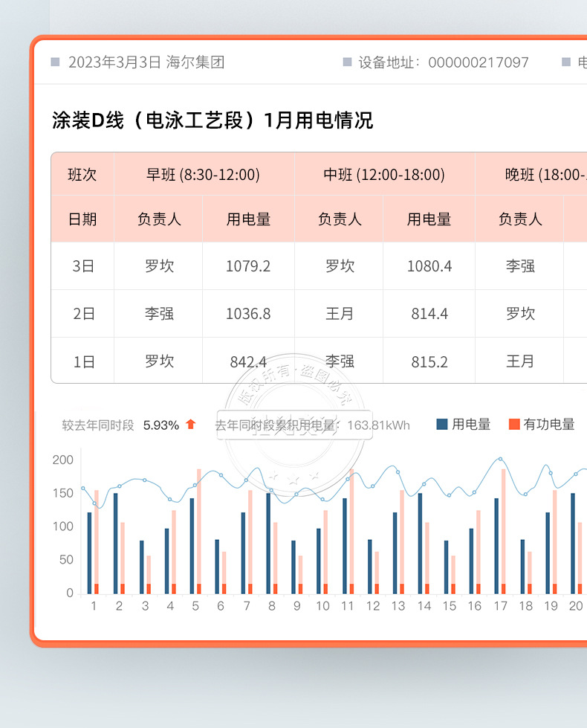Click 王月 in the 1日 row 晚班
This screenshot has width=587, height=728.
520,361
